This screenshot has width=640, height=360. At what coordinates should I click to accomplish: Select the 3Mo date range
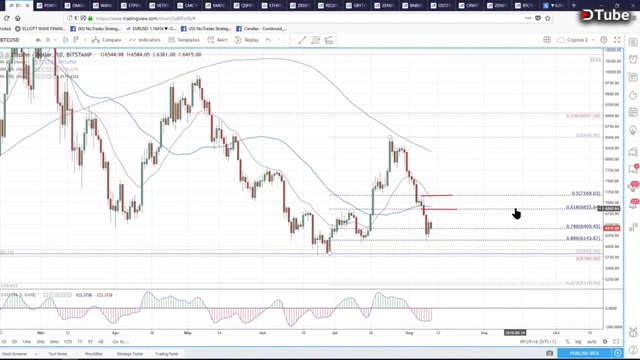[40, 342]
